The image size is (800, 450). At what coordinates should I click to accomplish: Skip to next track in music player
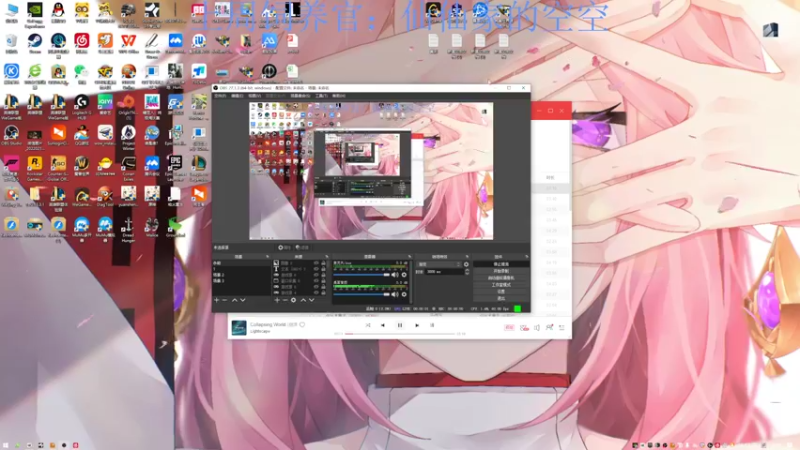click(x=417, y=325)
